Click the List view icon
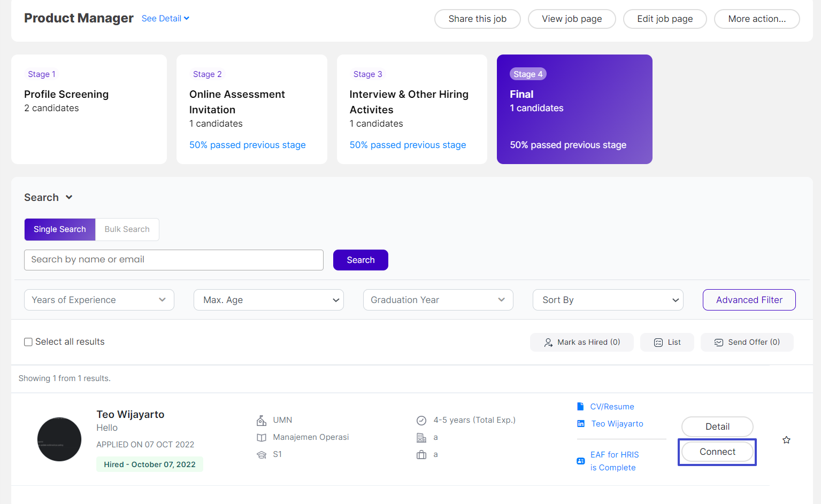This screenshot has width=821, height=504. click(658, 343)
